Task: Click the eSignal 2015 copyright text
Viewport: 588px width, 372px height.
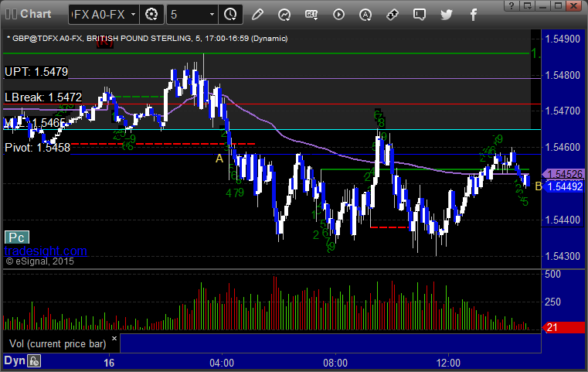Action: coord(39,261)
